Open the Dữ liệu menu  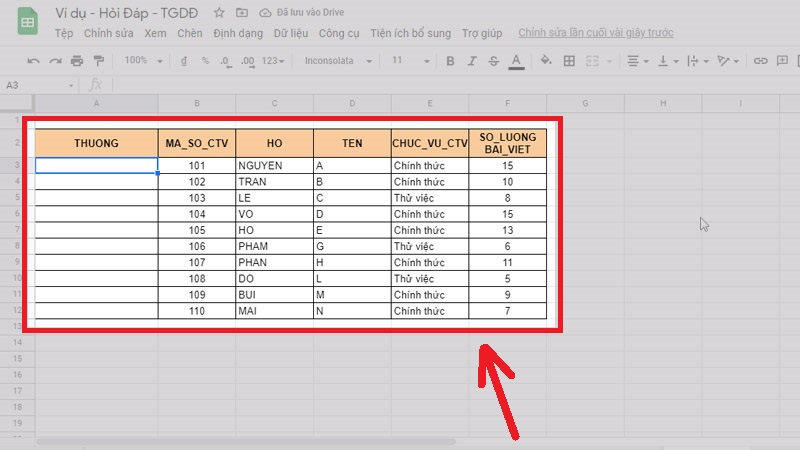(290, 33)
